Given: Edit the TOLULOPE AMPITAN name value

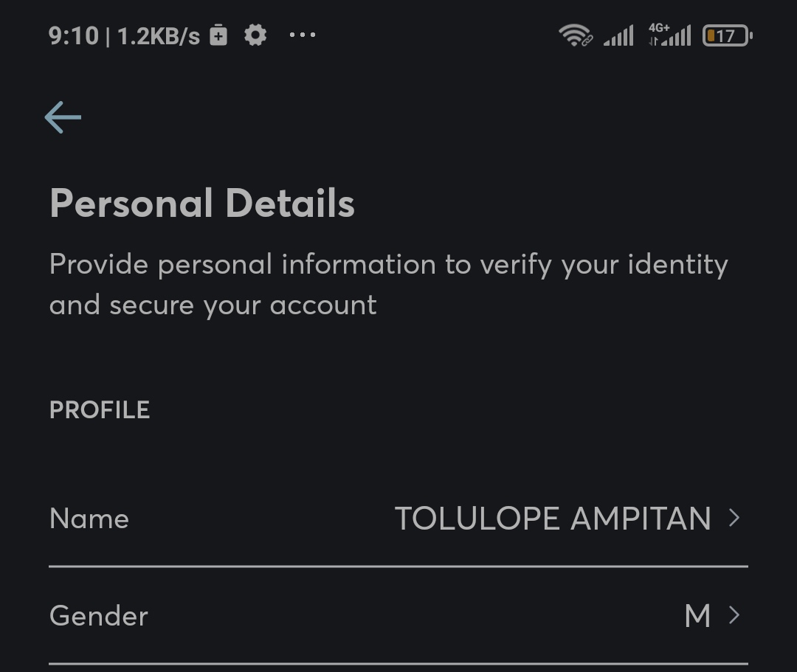Looking at the screenshot, I should [x=553, y=519].
